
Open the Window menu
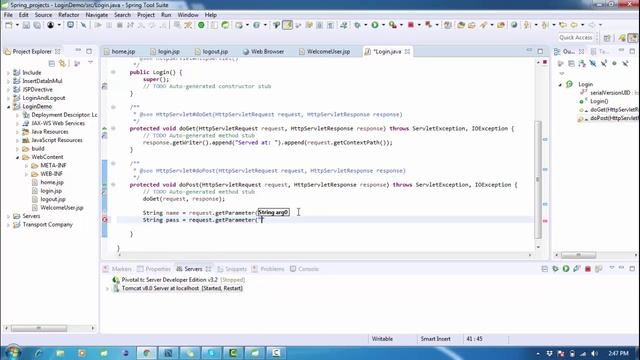pos(188,15)
